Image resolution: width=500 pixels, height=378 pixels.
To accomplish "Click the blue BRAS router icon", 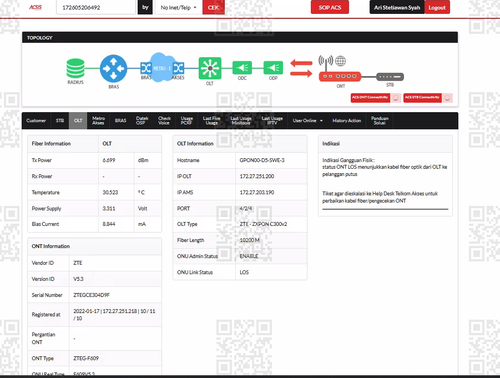I will (x=113, y=69).
